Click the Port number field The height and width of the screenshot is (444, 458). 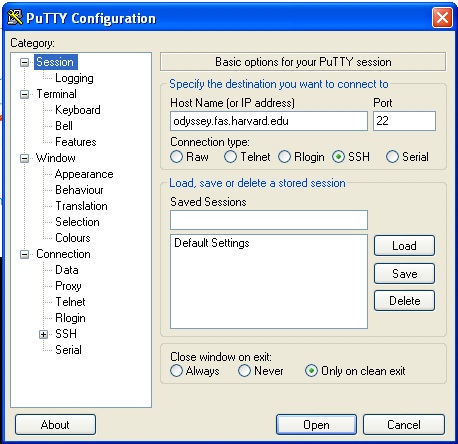point(404,121)
